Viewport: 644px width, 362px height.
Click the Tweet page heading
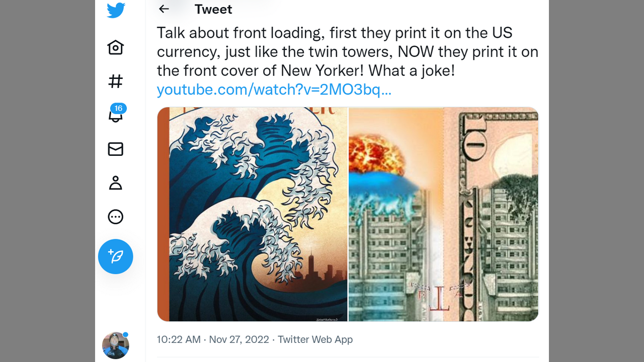213,9
